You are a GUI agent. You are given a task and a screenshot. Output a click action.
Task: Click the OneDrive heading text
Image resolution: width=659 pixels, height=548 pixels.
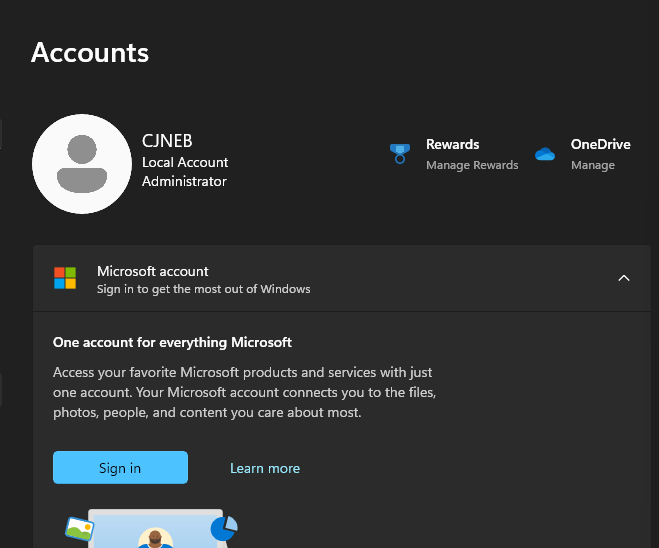[600, 144]
